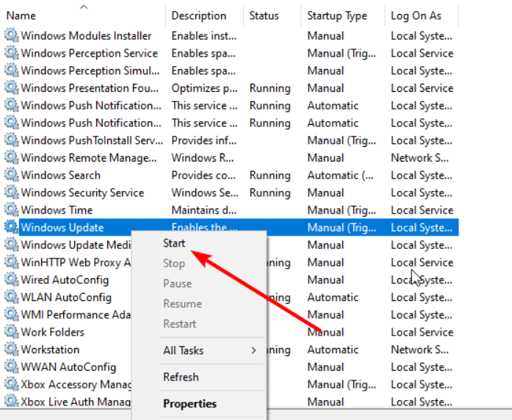Click the Log On As column header
The image size is (512, 420).
416,15
